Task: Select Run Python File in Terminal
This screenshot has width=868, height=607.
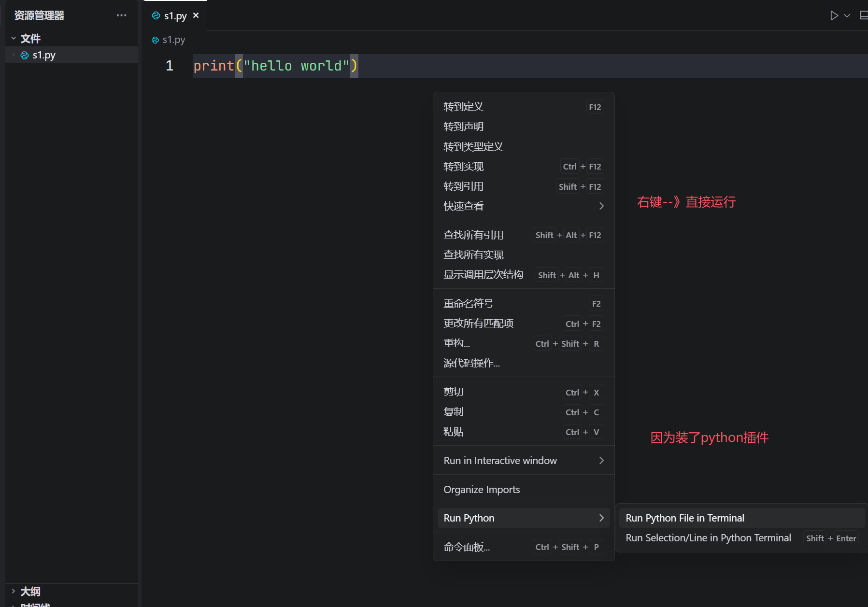Action: click(x=742, y=518)
